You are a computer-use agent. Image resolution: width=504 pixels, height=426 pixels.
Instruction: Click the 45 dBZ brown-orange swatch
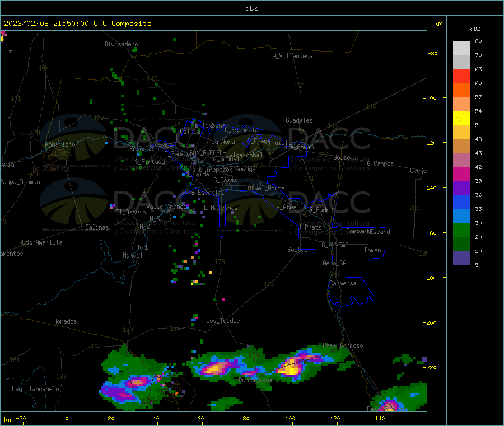tap(461, 146)
